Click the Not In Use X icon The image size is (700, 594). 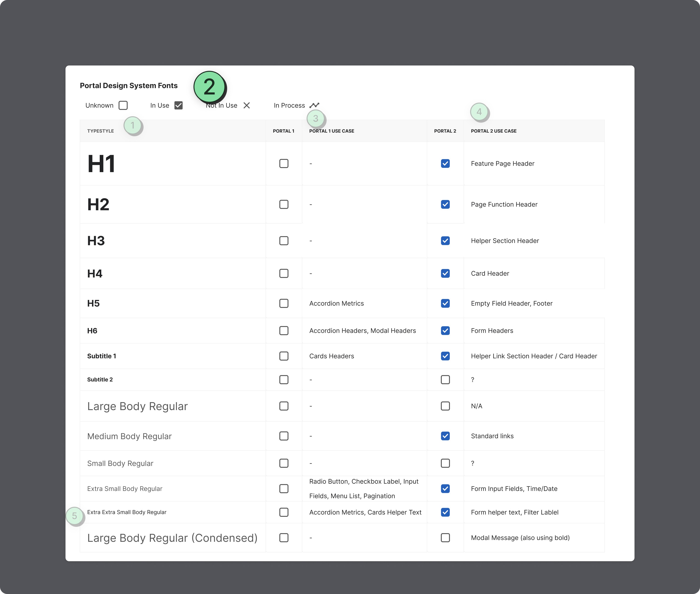point(247,105)
